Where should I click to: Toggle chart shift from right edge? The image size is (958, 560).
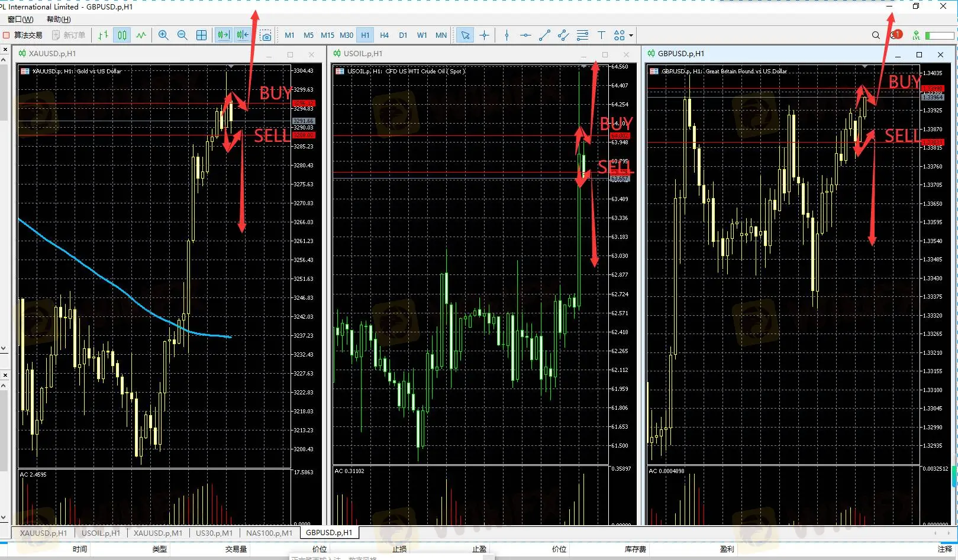(242, 35)
